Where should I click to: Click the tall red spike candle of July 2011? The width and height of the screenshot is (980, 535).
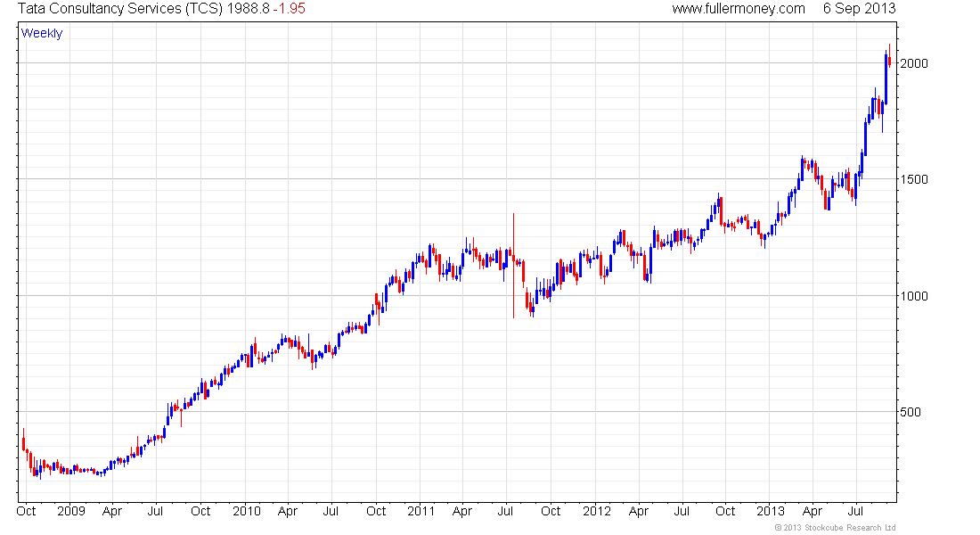514,266
